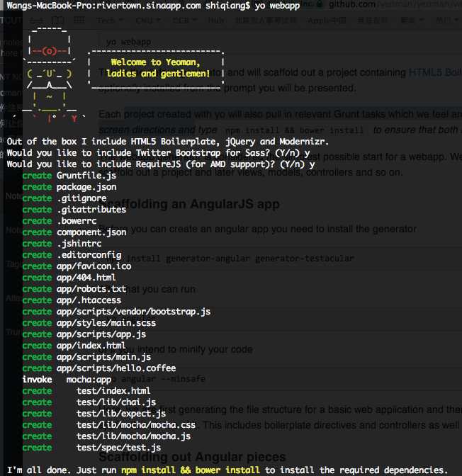This screenshot has width=462, height=476.
Task: Click the 'yo webapp' command in the prompt line
Action: point(277,6)
